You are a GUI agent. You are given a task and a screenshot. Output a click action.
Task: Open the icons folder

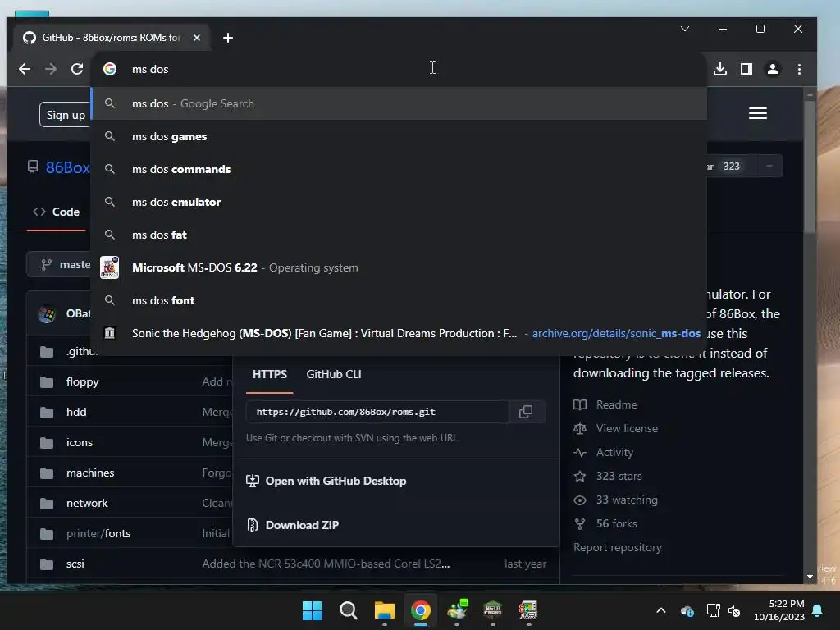click(80, 442)
